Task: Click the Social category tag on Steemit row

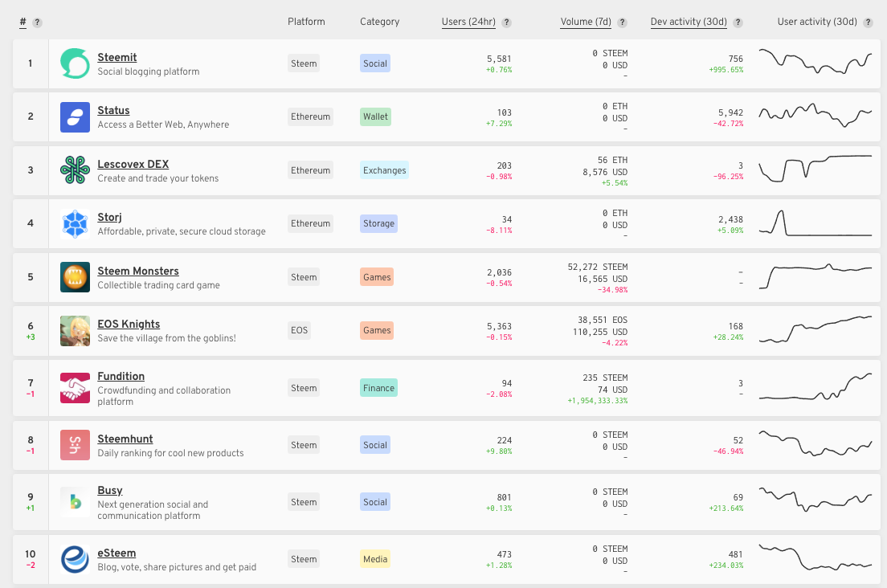Action: tap(375, 63)
